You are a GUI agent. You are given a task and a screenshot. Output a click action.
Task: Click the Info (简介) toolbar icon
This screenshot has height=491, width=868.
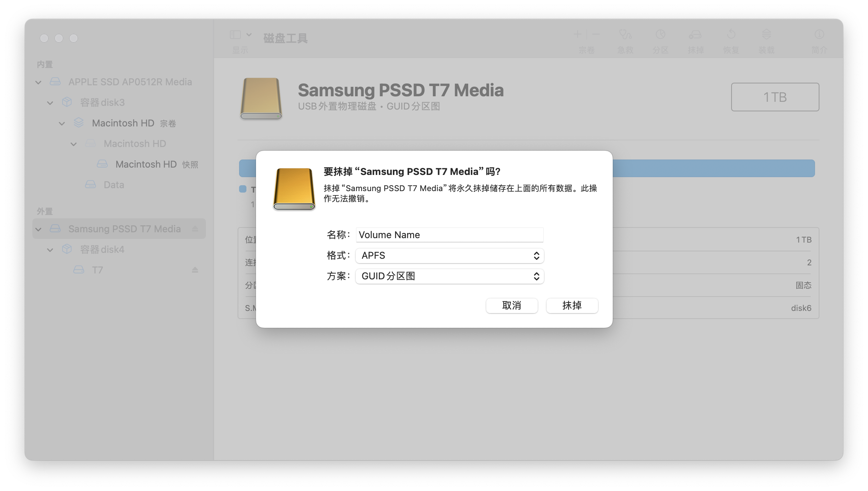(x=819, y=35)
